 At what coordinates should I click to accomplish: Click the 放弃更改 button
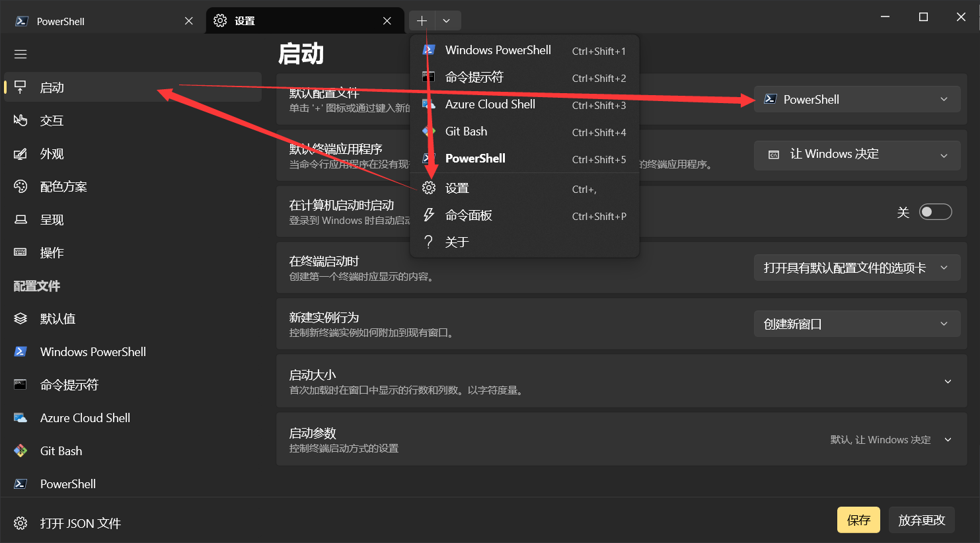(922, 520)
